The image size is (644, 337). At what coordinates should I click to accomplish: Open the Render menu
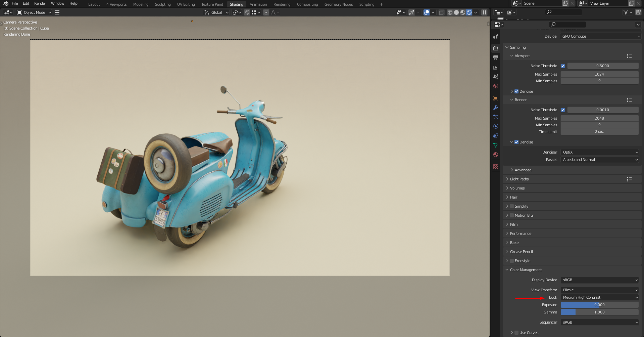(40, 3)
